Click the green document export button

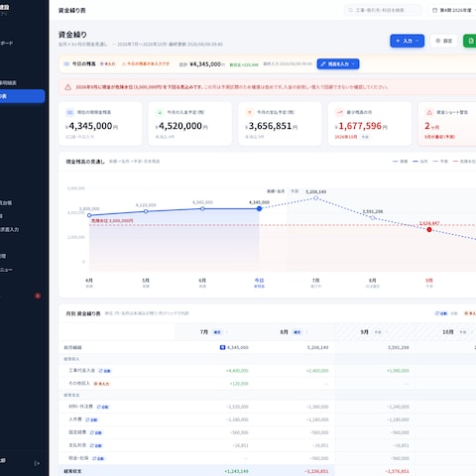click(470, 41)
